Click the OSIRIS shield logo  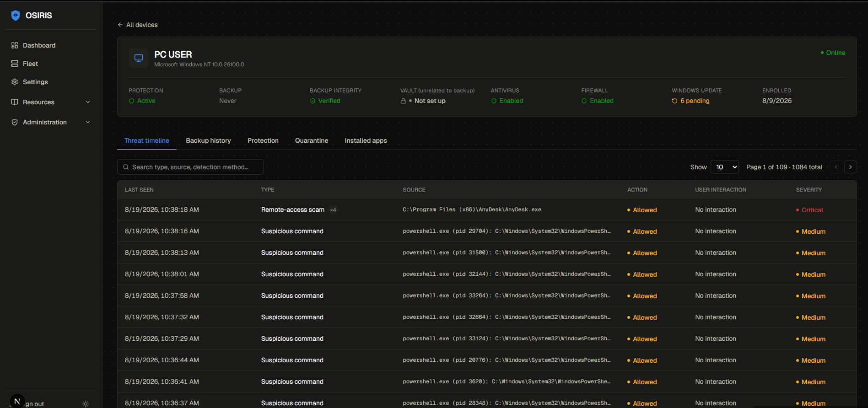16,16
